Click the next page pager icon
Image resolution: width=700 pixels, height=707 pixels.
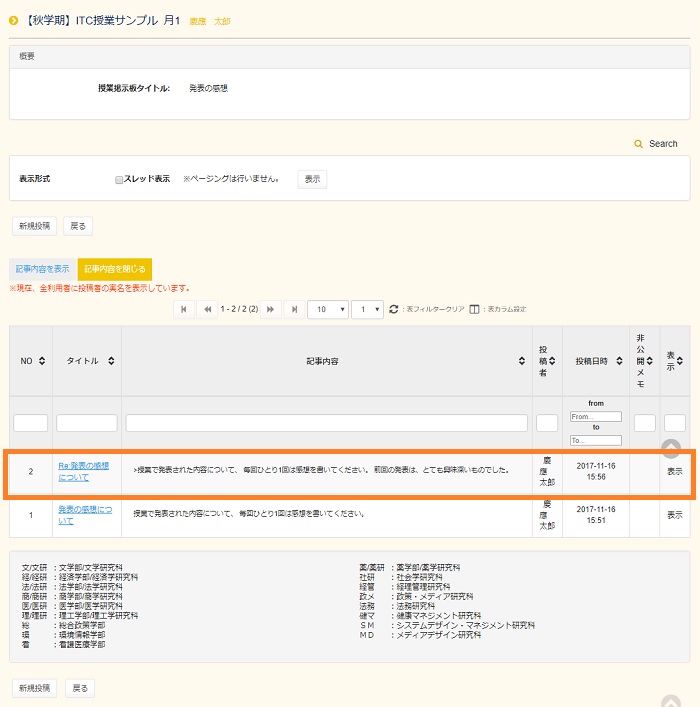click(x=271, y=310)
